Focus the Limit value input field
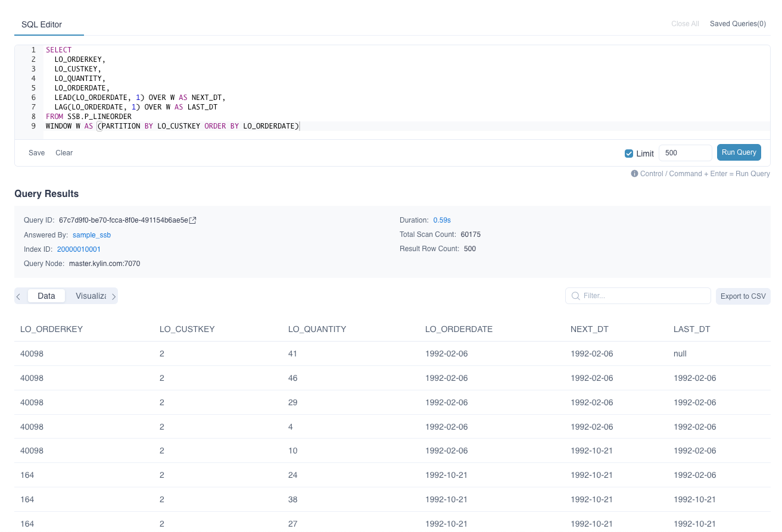 point(685,153)
